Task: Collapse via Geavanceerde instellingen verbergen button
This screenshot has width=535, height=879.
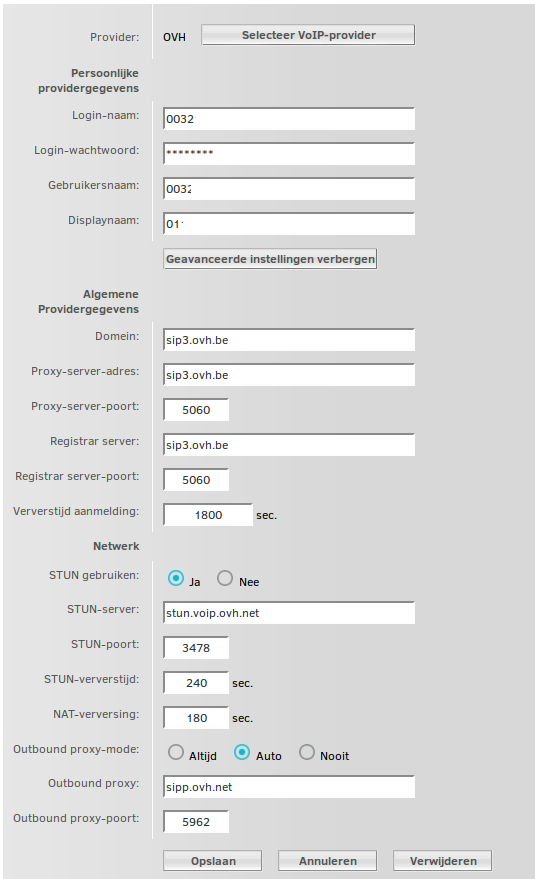Action: (270, 259)
